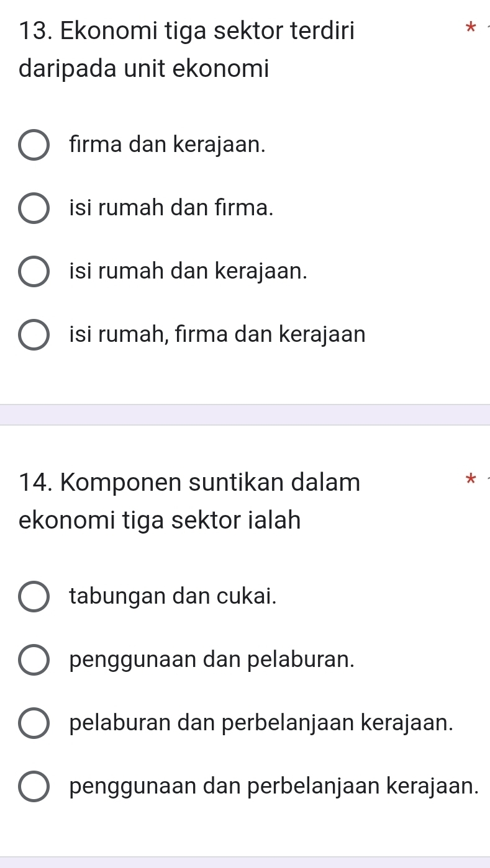
Task: Click the "isi rumah, firma dan kerajaan" text
Action: point(217,335)
